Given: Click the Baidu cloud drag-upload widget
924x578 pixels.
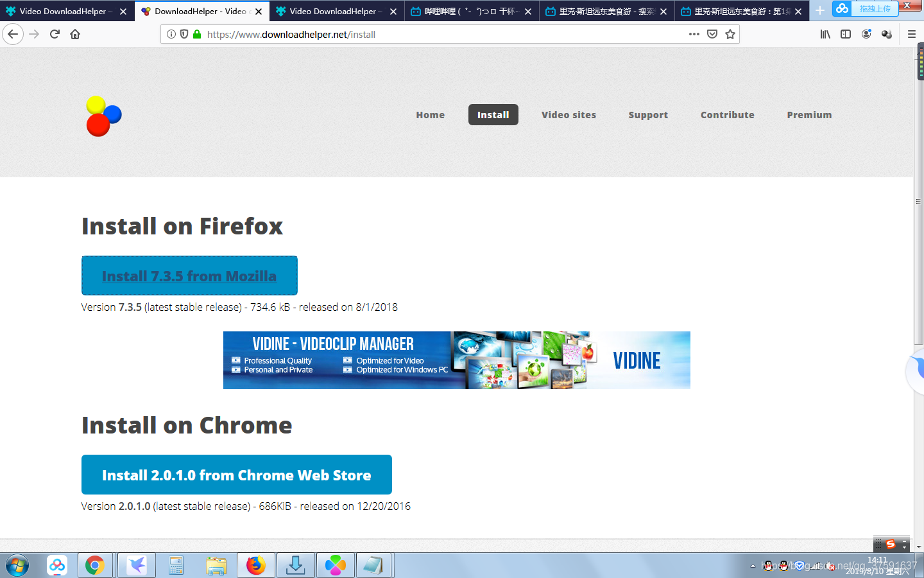Looking at the screenshot, I should pos(865,8).
